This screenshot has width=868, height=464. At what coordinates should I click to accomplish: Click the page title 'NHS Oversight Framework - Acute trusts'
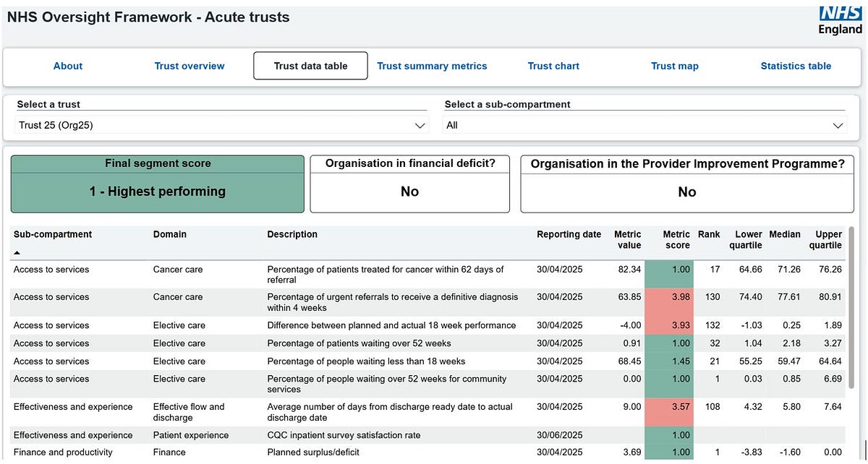tap(148, 17)
